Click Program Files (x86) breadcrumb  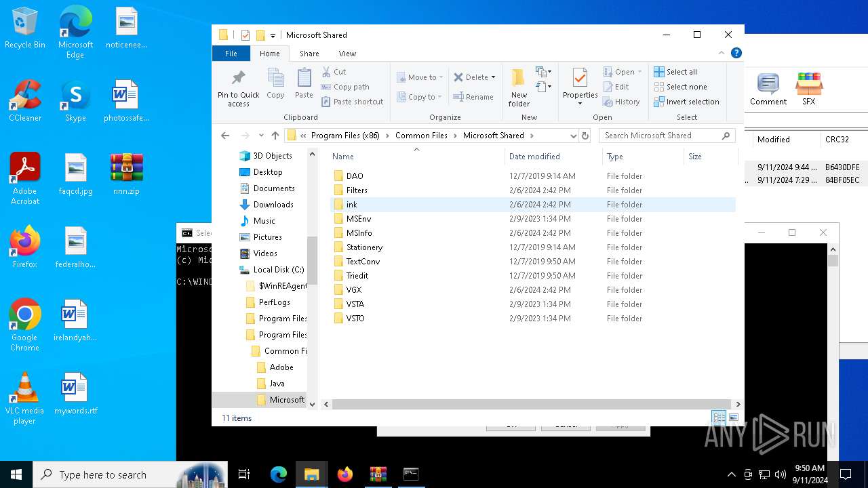345,136
